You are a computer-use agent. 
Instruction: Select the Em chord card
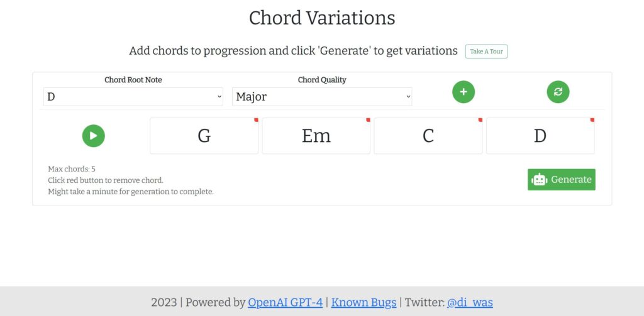tap(316, 136)
